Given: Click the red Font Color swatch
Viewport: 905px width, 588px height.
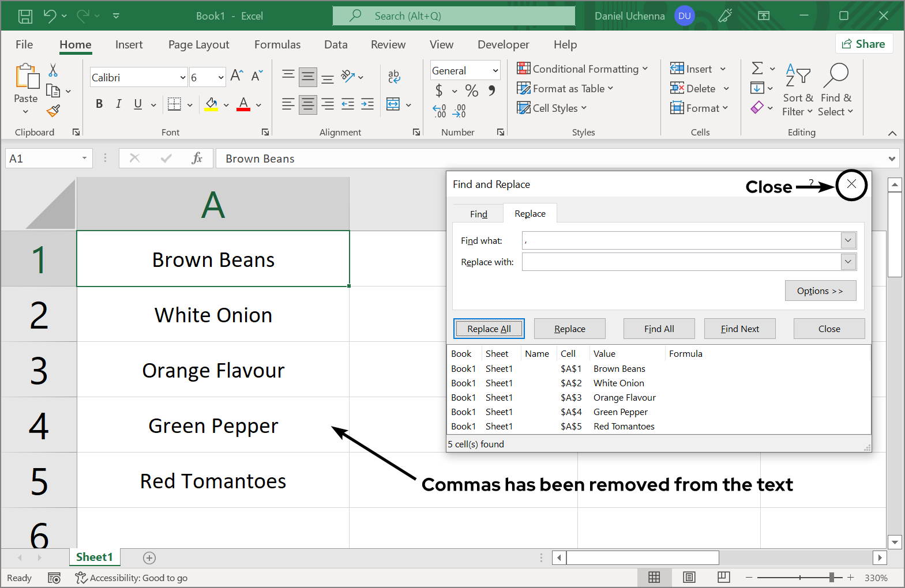Looking at the screenshot, I should (x=243, y=104).
